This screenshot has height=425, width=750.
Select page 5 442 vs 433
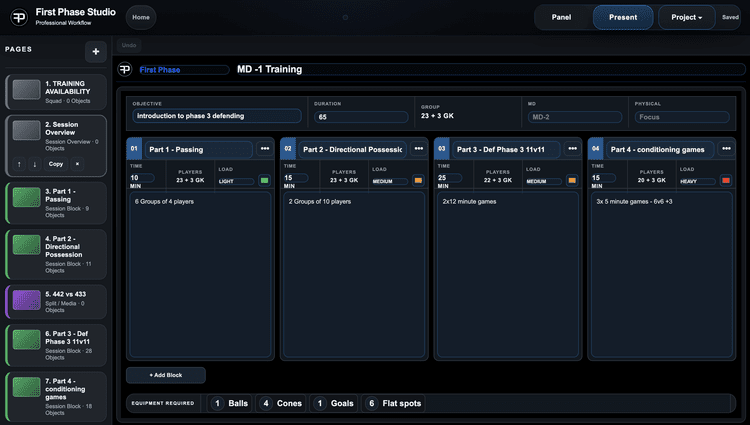coord(56,302)
